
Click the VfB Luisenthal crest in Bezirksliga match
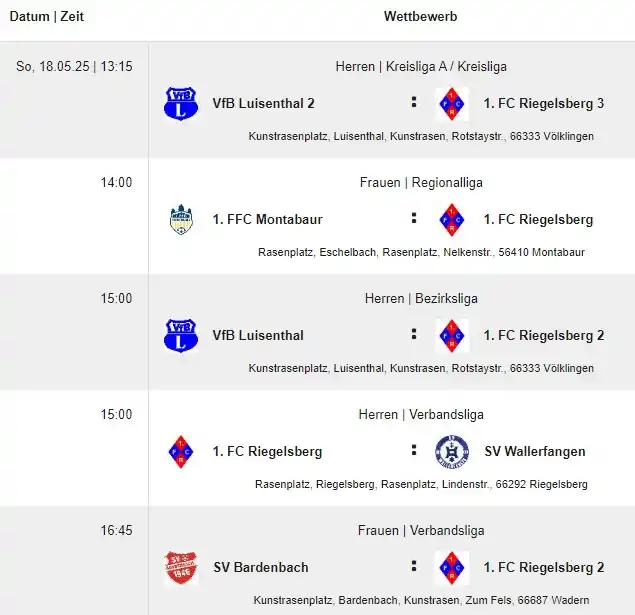181,336
